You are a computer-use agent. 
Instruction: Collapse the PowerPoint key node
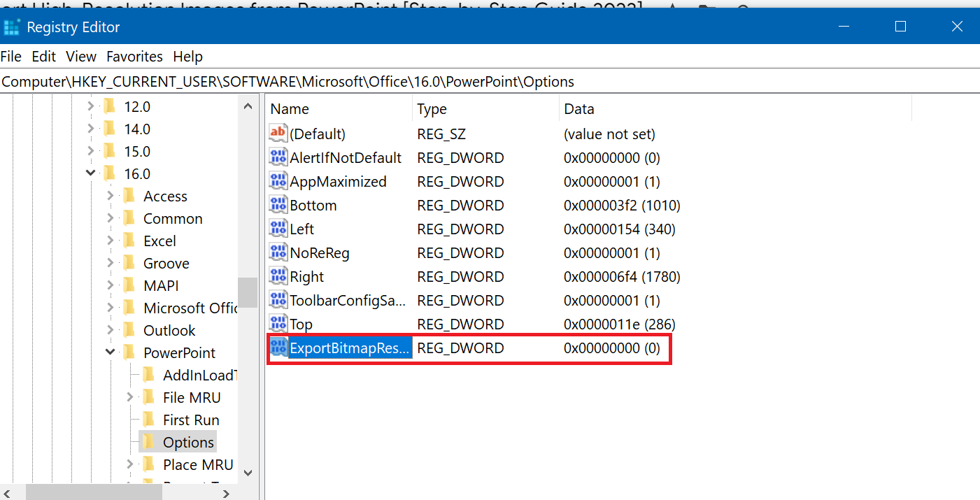(111, 352)
